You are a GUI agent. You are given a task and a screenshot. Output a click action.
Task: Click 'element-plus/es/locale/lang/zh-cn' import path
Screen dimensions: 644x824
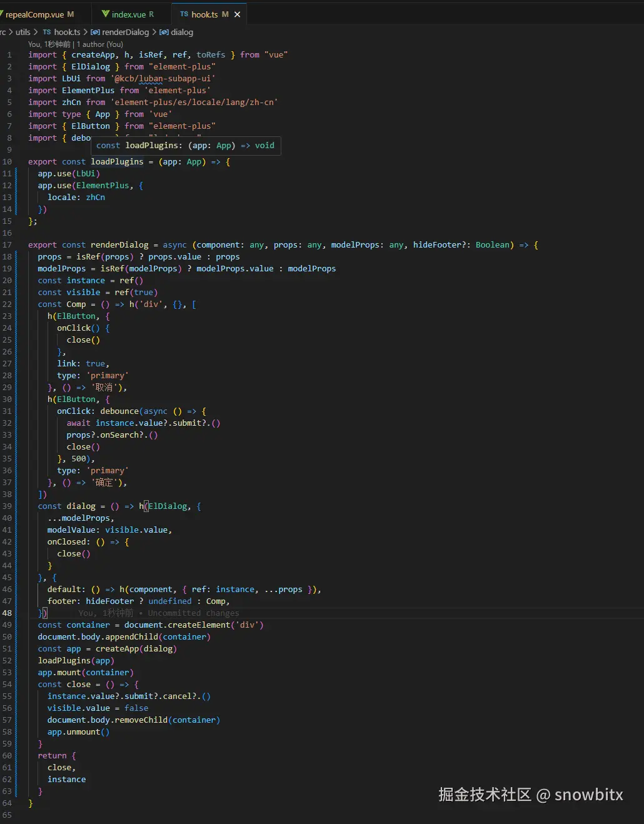(194, 102)
